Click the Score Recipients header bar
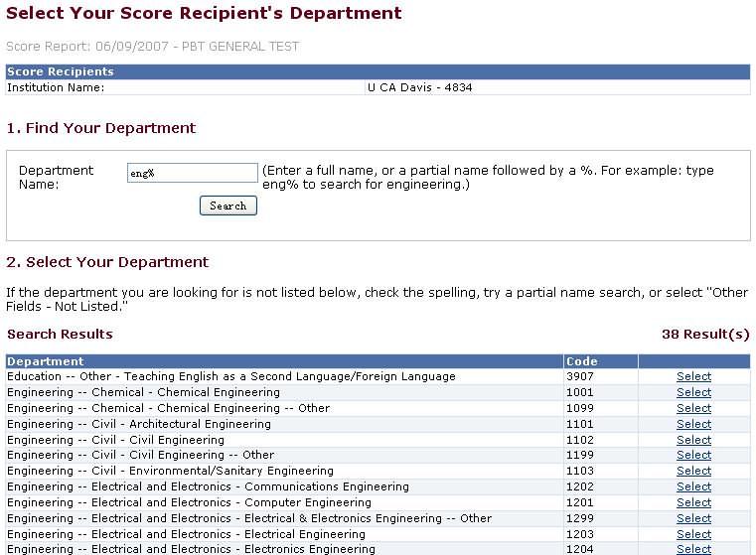 point(378,71)
